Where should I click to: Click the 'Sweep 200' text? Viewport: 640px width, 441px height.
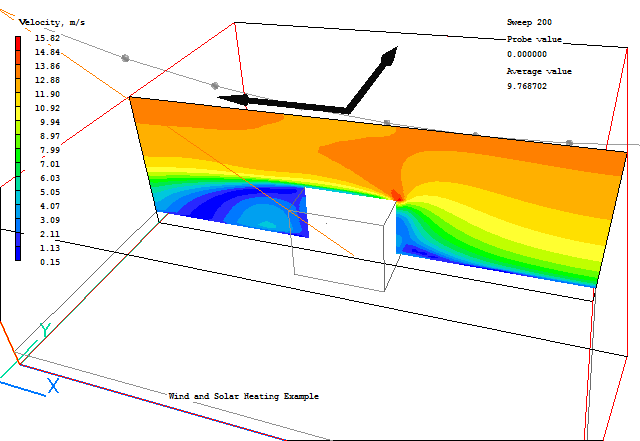529,21
